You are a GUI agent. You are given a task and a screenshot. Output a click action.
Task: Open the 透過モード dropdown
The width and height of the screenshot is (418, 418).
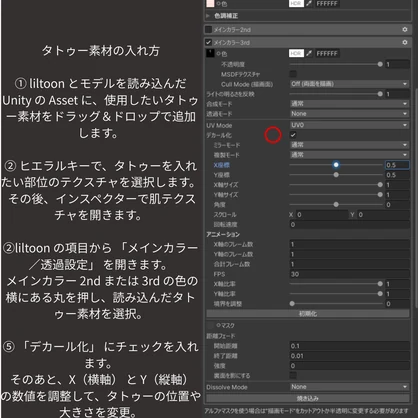coord(349,114)
